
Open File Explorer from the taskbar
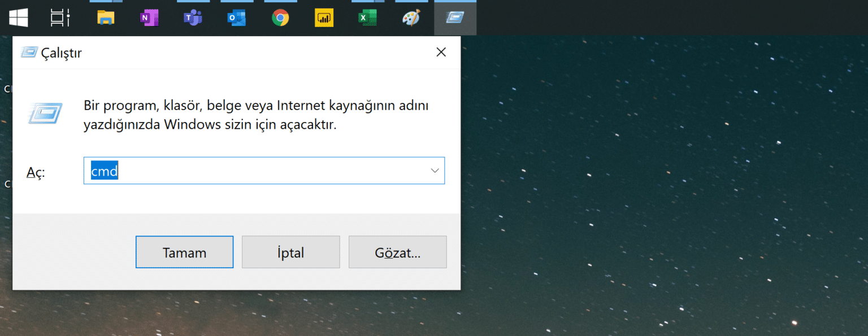tap(106, 18)
